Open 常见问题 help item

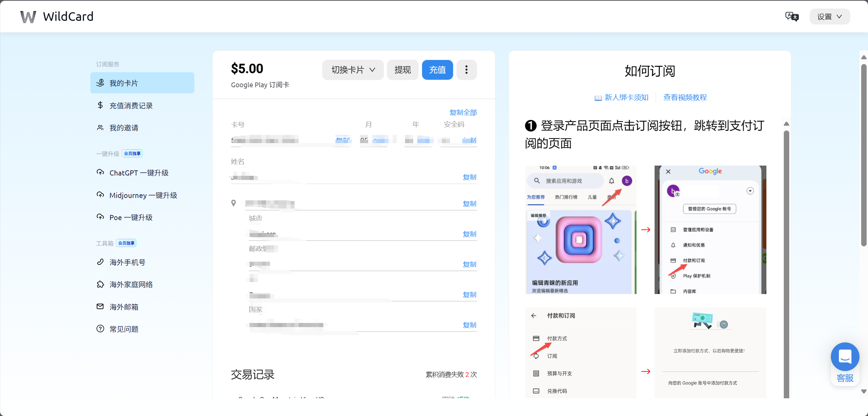point(124,329)
